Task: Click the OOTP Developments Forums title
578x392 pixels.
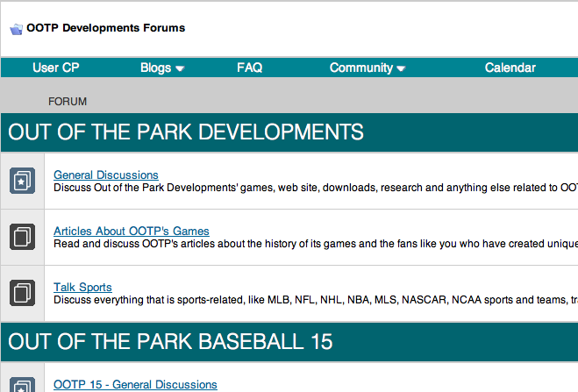Action: [x=106, y=28]
